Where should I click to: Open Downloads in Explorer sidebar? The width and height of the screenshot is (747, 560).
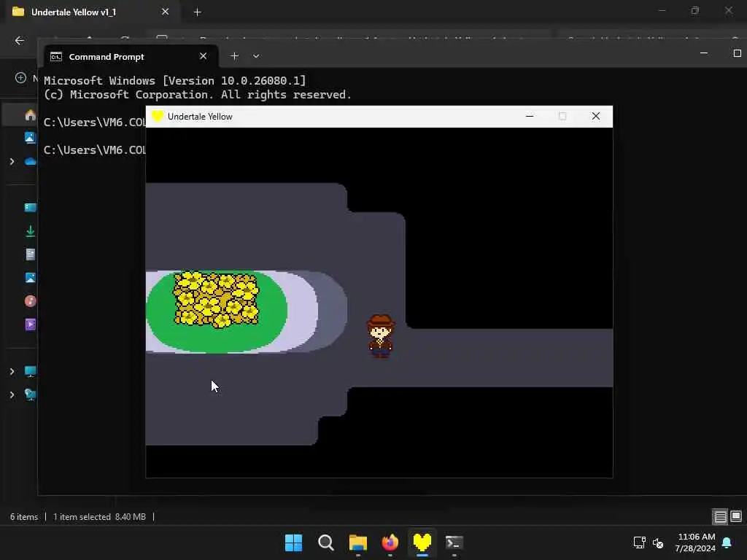(30, 231)
